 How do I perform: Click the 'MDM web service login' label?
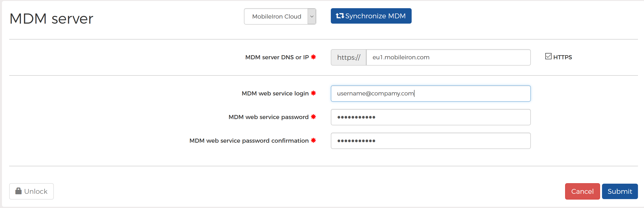tap(275, 93)
